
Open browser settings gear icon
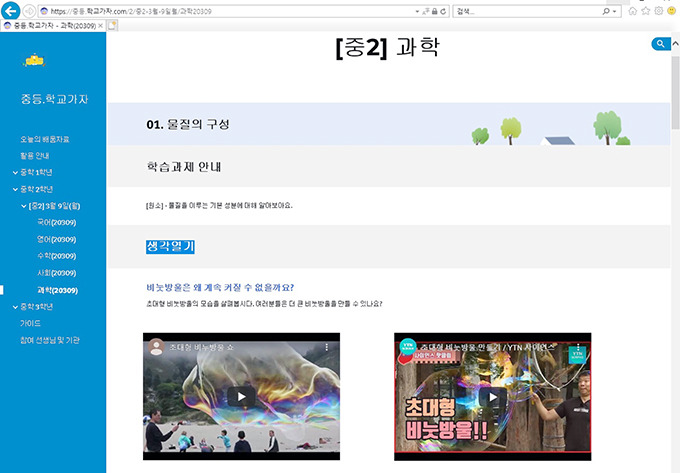(659, 11)
